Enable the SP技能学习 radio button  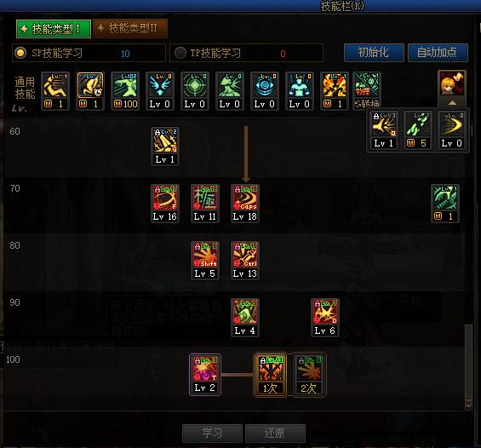(x=20, y=53)
